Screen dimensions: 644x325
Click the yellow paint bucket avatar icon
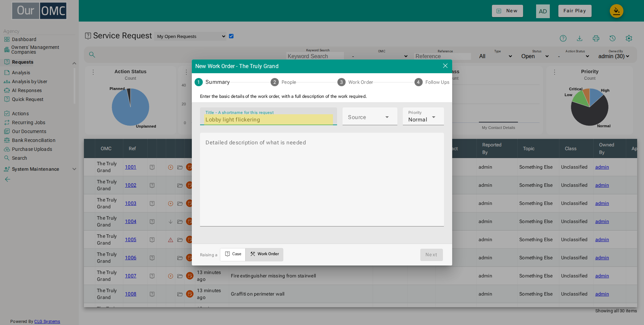click(x=617, y=11)
